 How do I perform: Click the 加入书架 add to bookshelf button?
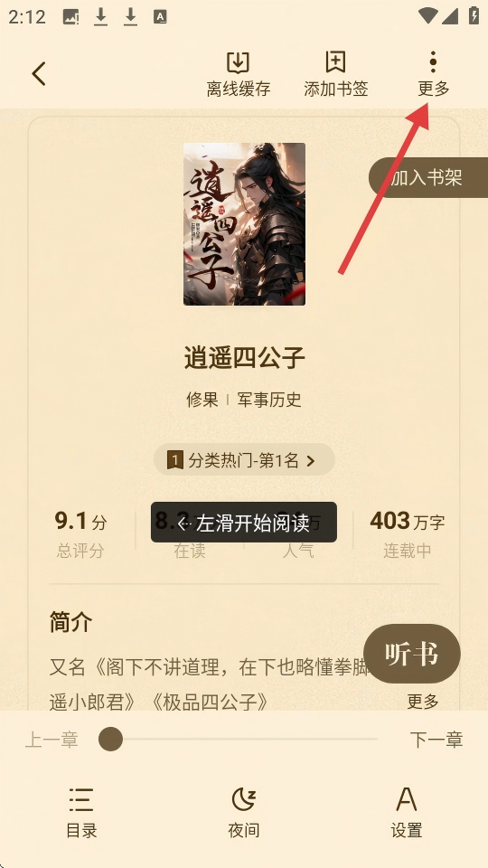[428, 178]
